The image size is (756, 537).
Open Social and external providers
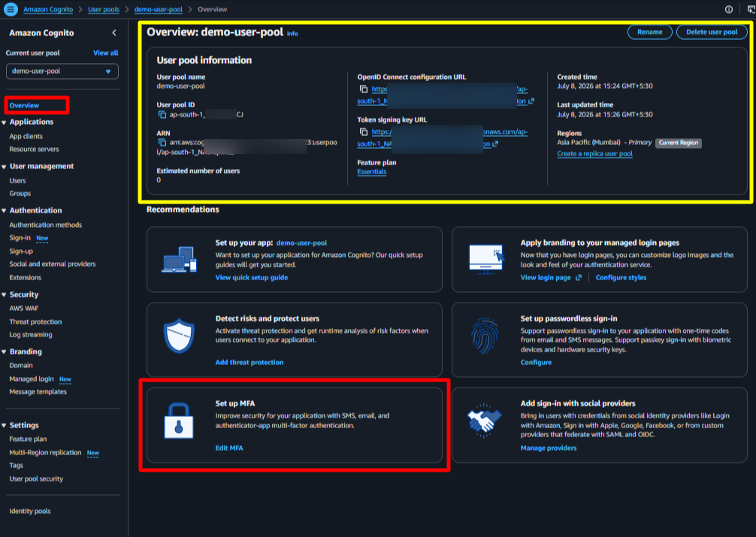[53, 264]
